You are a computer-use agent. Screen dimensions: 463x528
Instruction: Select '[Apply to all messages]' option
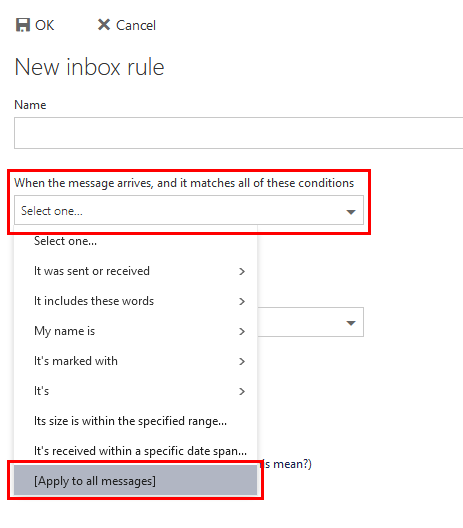(x=135, y=481)
